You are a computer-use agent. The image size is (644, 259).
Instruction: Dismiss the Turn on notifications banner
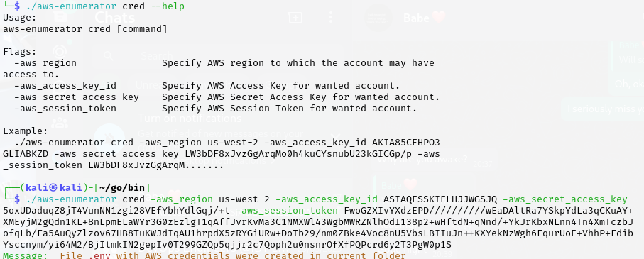tap(336, 136)
